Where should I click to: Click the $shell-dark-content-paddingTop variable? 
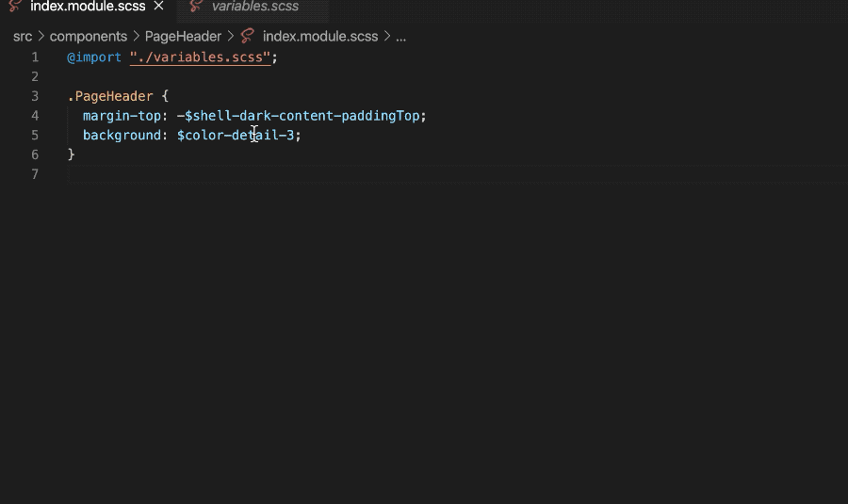tap(302, 116)
